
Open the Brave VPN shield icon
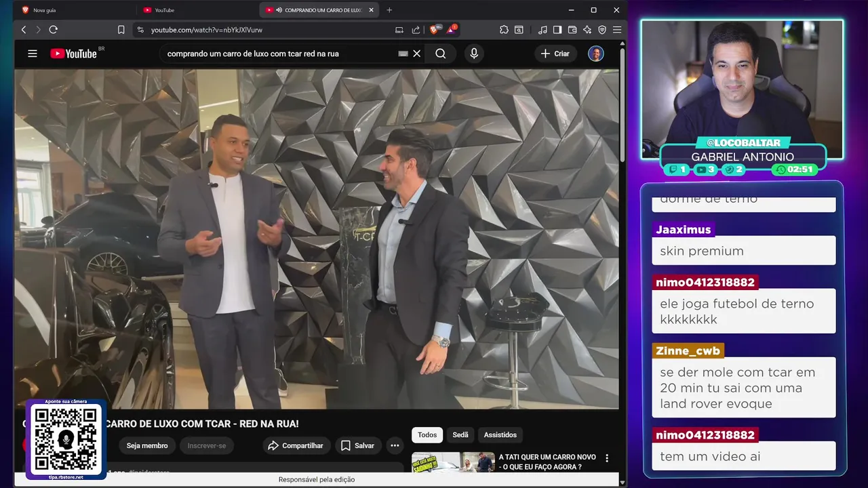pos(602,30)
